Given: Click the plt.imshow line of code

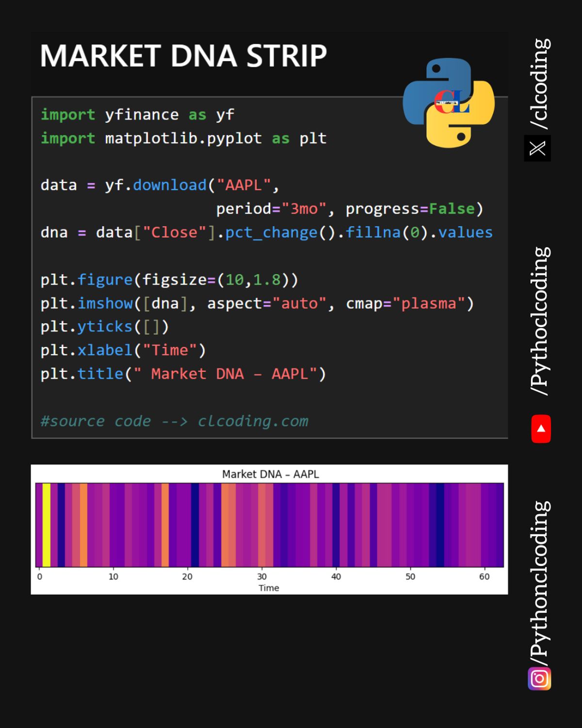Looking at the screenshot, I should pos(257,303).
